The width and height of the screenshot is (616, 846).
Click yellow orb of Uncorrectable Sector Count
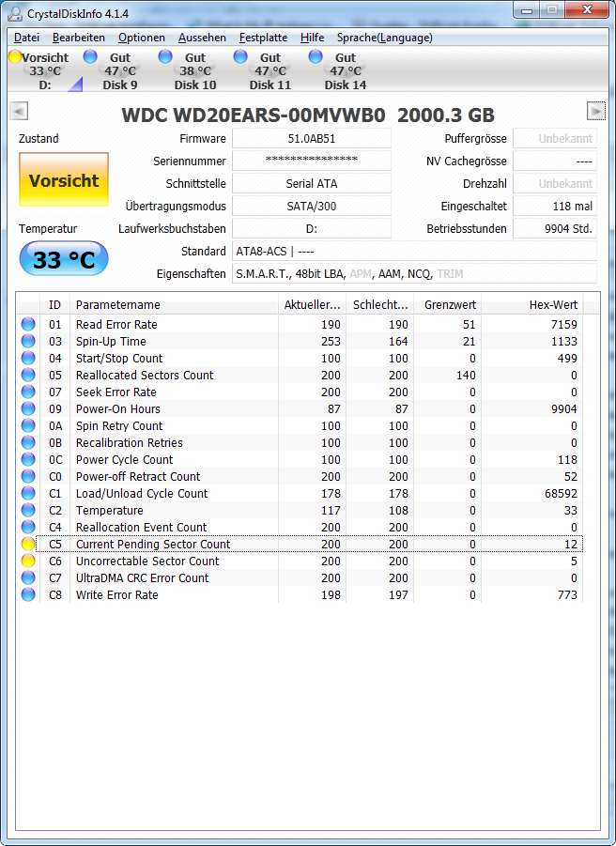(x=28, y=561)
